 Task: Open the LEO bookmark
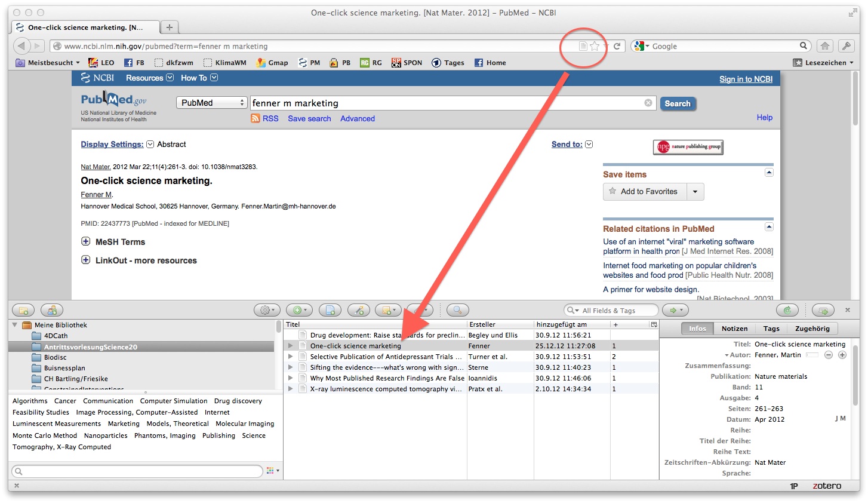tap(101, 63)
